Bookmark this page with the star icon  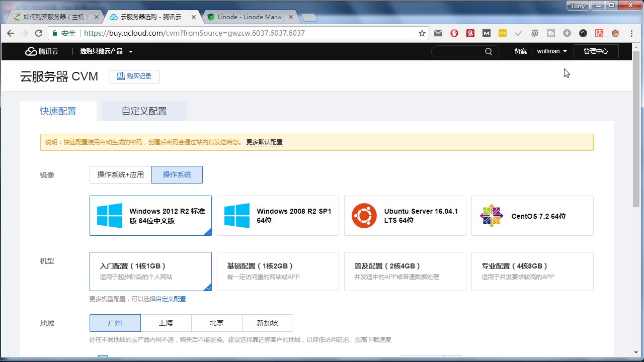click(x=422, y=33)
